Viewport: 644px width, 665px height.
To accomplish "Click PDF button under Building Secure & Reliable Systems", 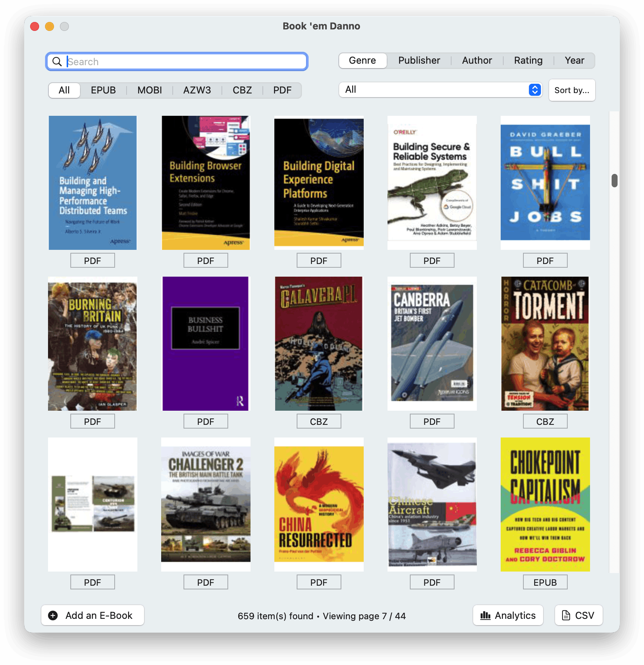I will coord(432,261).
